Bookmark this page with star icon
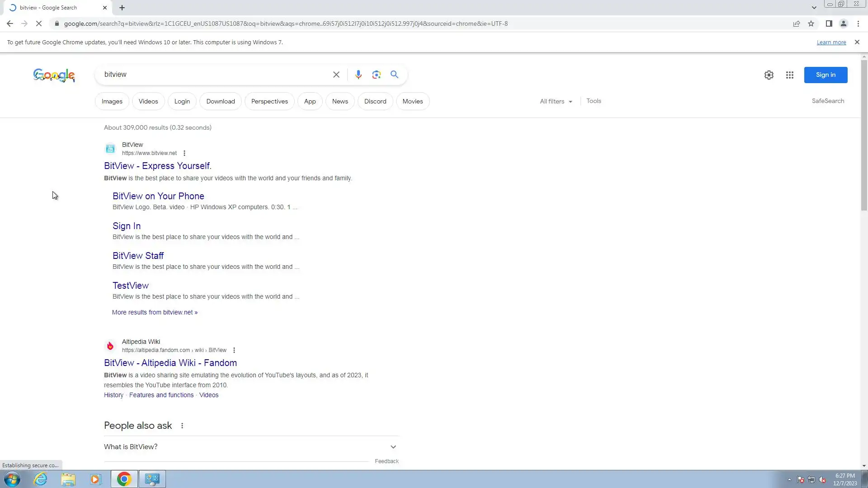 (x=811, y=23)
